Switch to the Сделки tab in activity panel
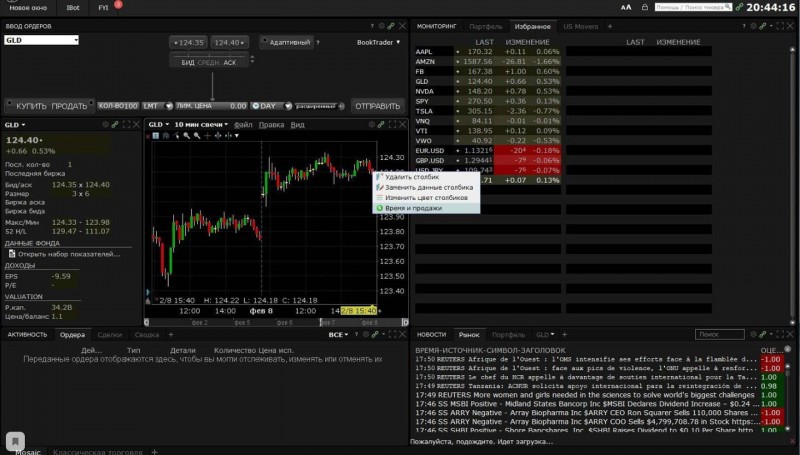The image size is (800, 455). (x=110, y=335)
